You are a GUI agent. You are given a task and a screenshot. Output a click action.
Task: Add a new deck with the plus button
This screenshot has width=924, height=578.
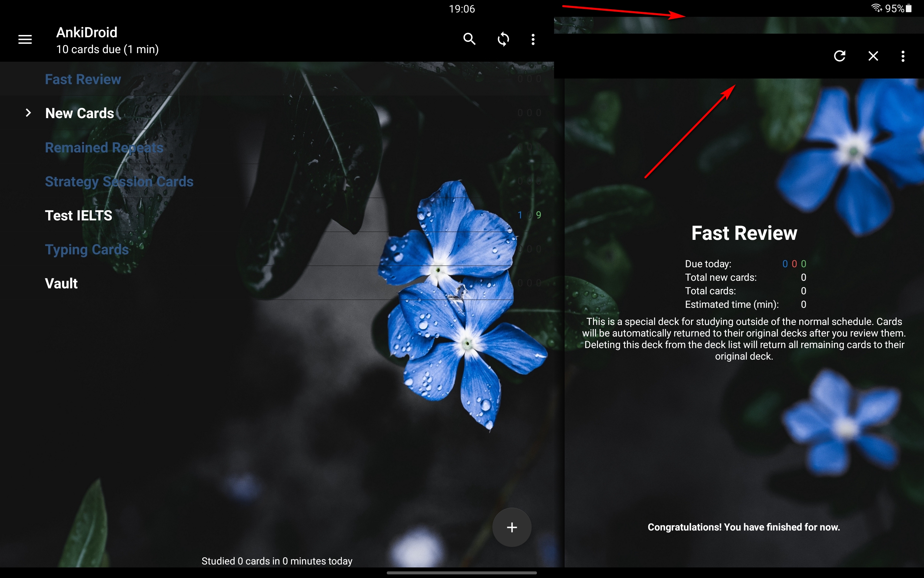point(511,527)
